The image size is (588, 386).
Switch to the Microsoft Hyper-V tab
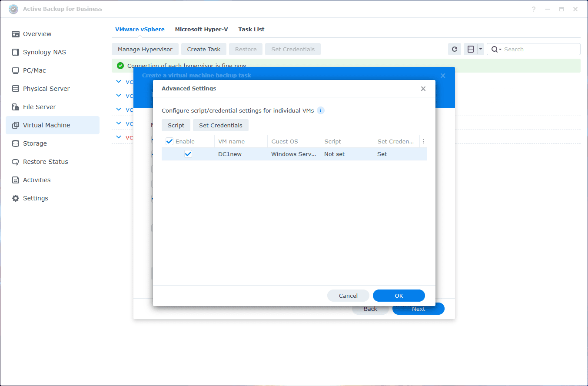[201, 30]
